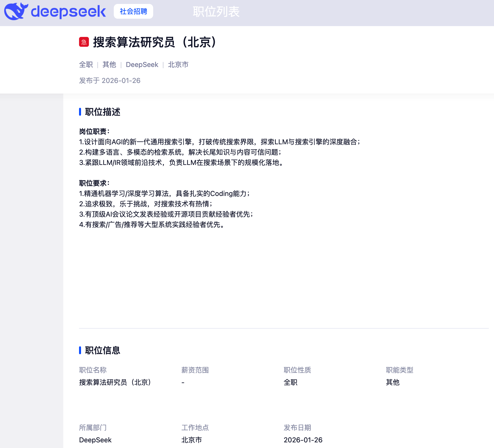Click the 发布于 2026-01-26 date text
494x448 pixels.
tap(110, 80)
